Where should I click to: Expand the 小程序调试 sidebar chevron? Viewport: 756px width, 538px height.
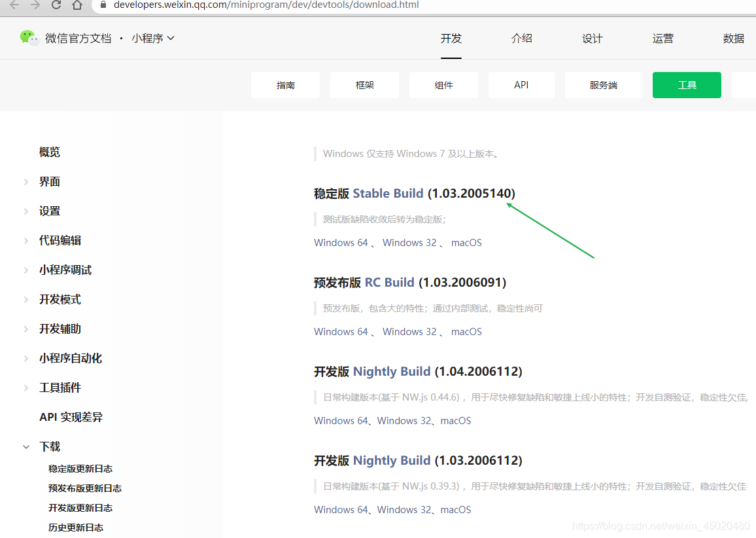pos(26,270)
